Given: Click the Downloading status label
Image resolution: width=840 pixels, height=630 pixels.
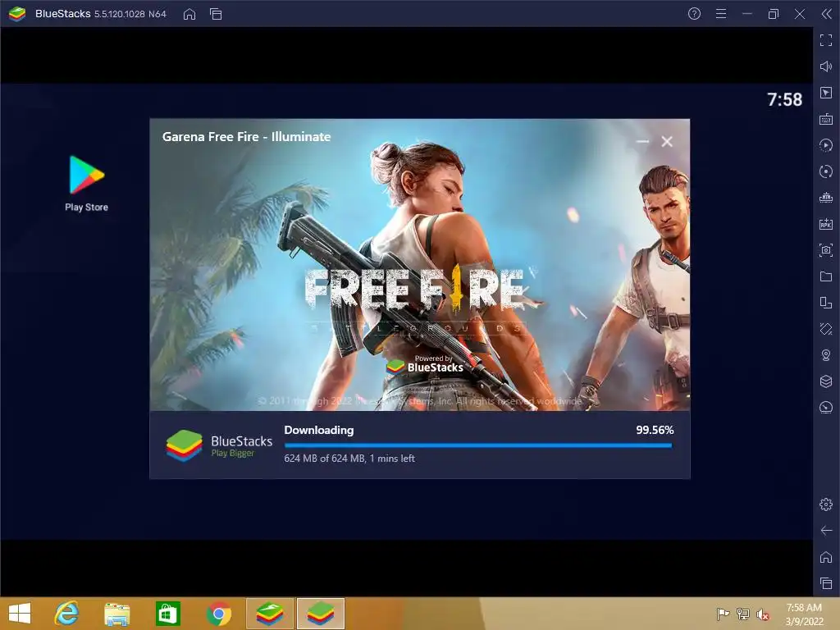Looking at the screenshot, I should [x=319, y=430].
